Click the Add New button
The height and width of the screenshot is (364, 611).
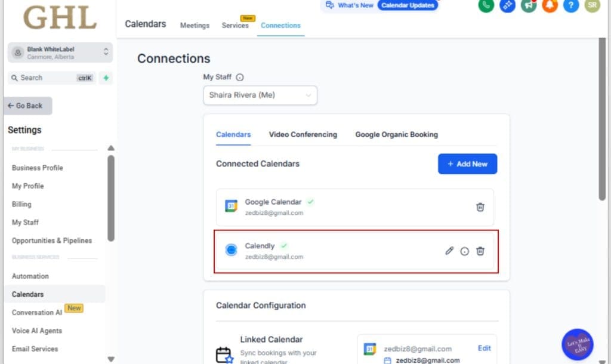467,164
